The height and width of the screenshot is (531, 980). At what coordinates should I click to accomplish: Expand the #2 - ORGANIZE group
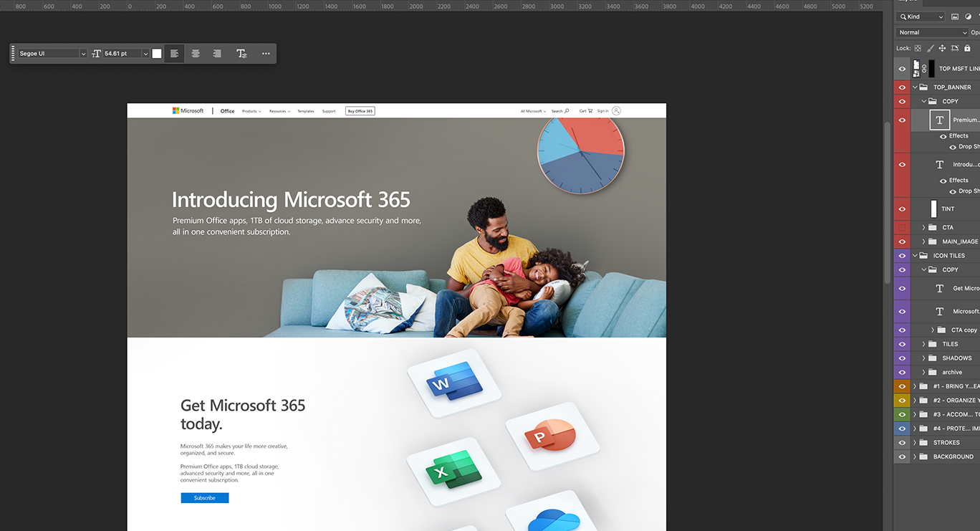pos(915,400)
